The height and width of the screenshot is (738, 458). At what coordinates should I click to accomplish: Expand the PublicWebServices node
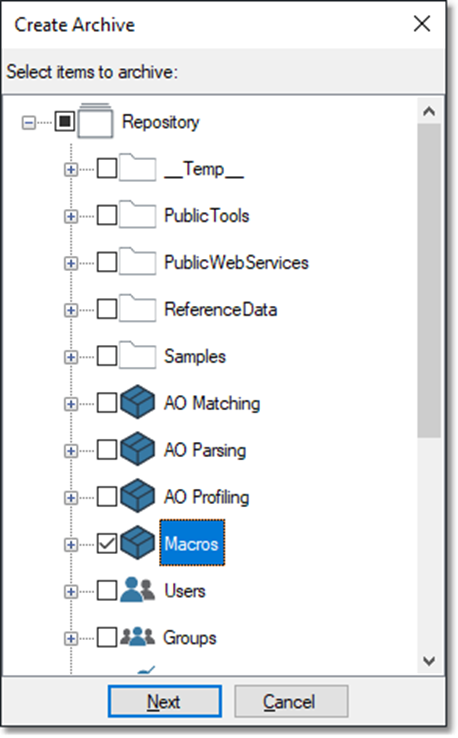click(71, 263)
